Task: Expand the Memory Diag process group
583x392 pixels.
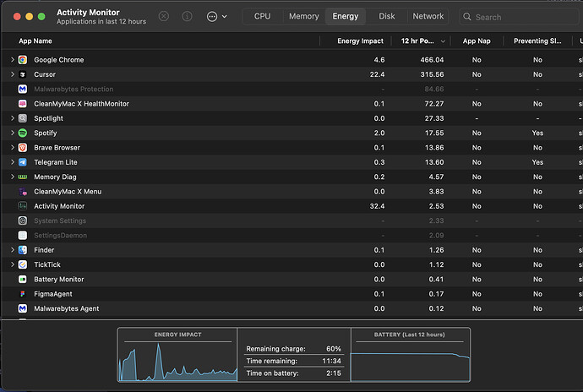Action: [x=13, y=177]
